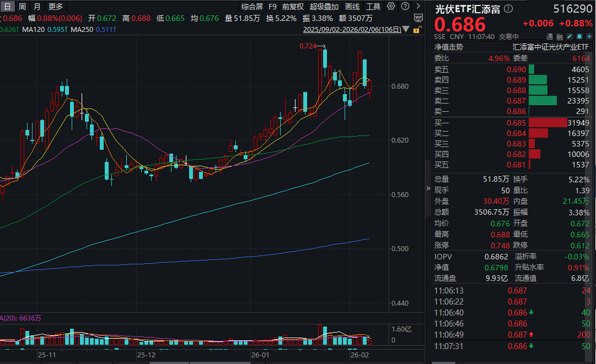Open the settings gear on the toolbar
The image size is (596, 364).
390,7
